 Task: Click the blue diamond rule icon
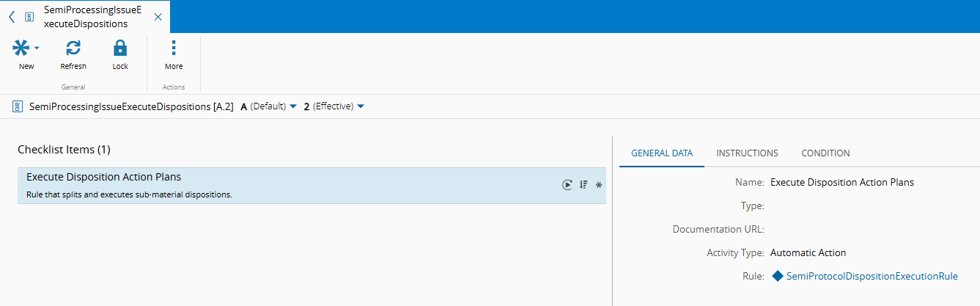pyautogui.click(x=778, y=277)
